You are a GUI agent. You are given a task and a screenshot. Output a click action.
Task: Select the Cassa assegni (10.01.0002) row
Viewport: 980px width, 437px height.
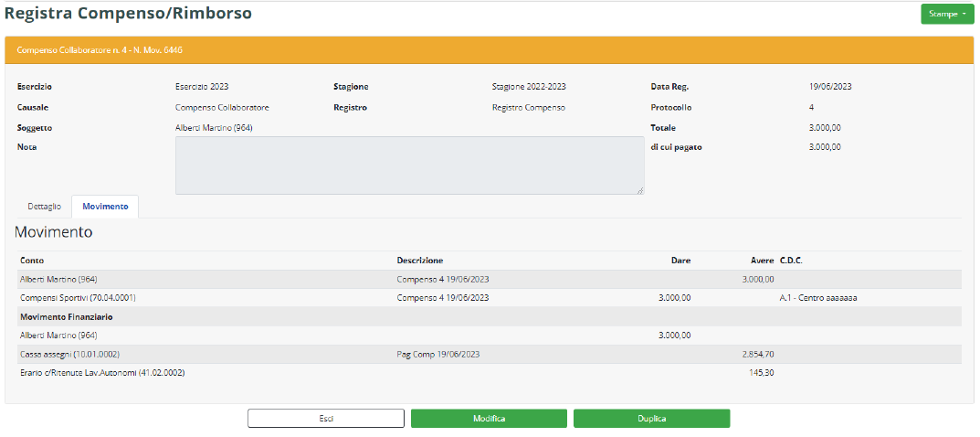pos(69,354)
